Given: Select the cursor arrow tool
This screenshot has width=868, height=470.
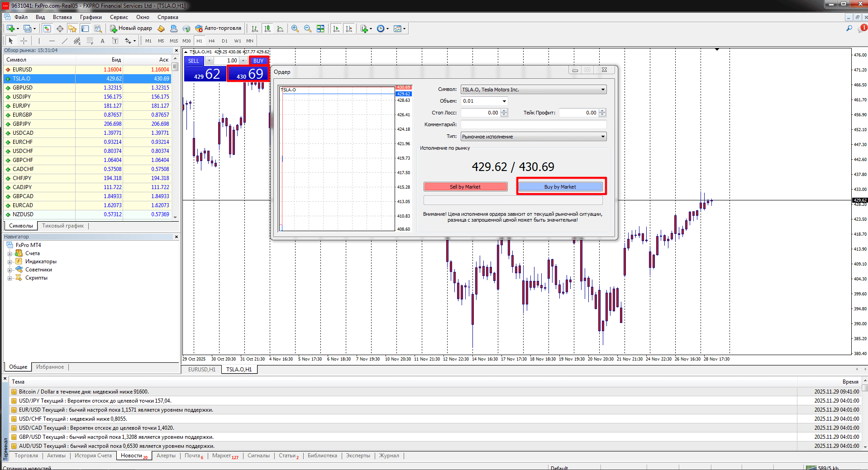Looking at the screenshot, I should pos(11,41).
